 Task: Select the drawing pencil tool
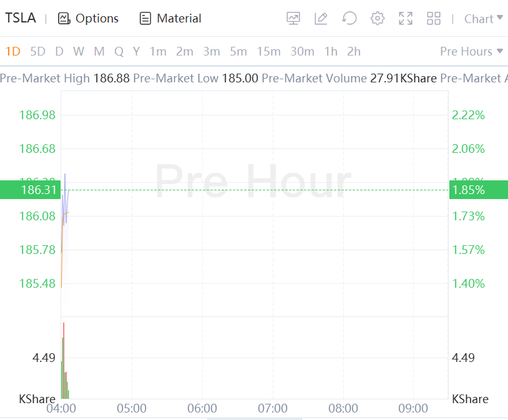coord(321,19)
